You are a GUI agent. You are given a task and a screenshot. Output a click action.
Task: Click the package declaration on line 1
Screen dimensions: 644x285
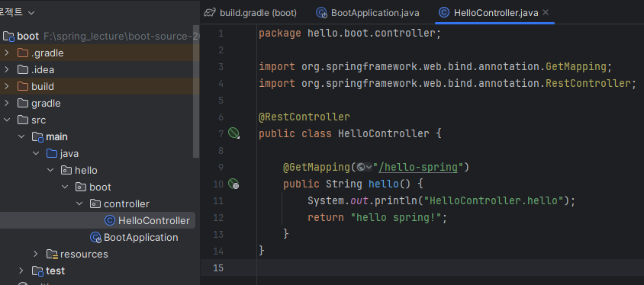tap(349, 34)
